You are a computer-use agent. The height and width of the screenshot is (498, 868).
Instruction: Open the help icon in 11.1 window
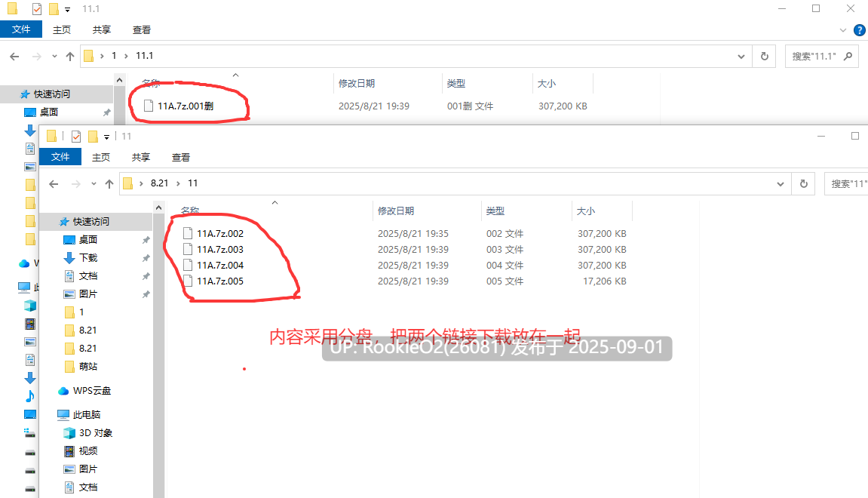(x=860, y=30)
